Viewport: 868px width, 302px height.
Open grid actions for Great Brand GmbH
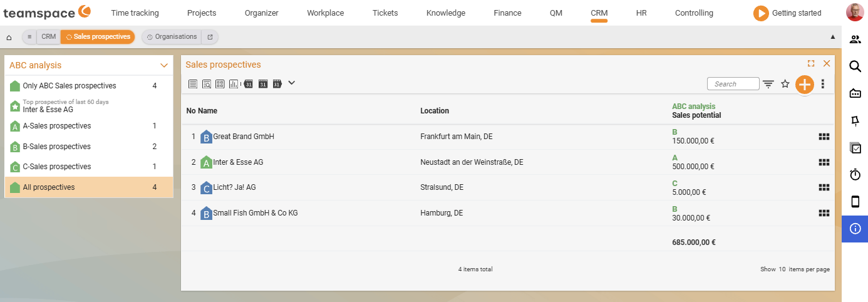coord(824,137)
